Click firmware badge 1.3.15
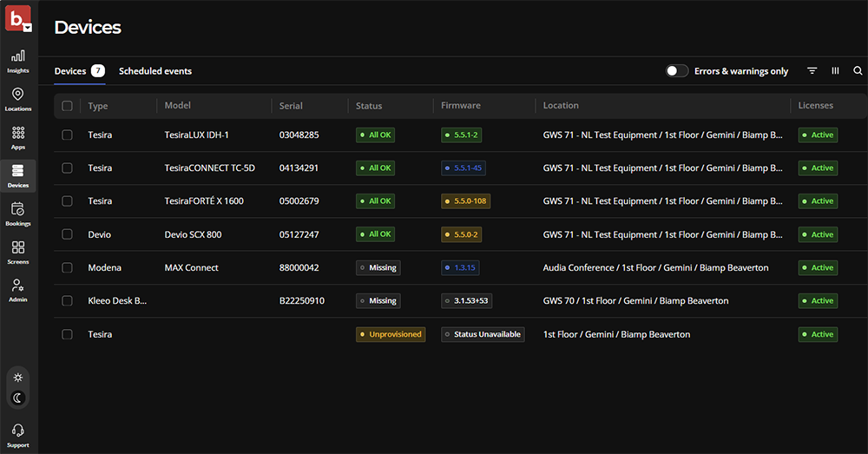Viewport: 868px width, 454px height. [x=460, y=267]
